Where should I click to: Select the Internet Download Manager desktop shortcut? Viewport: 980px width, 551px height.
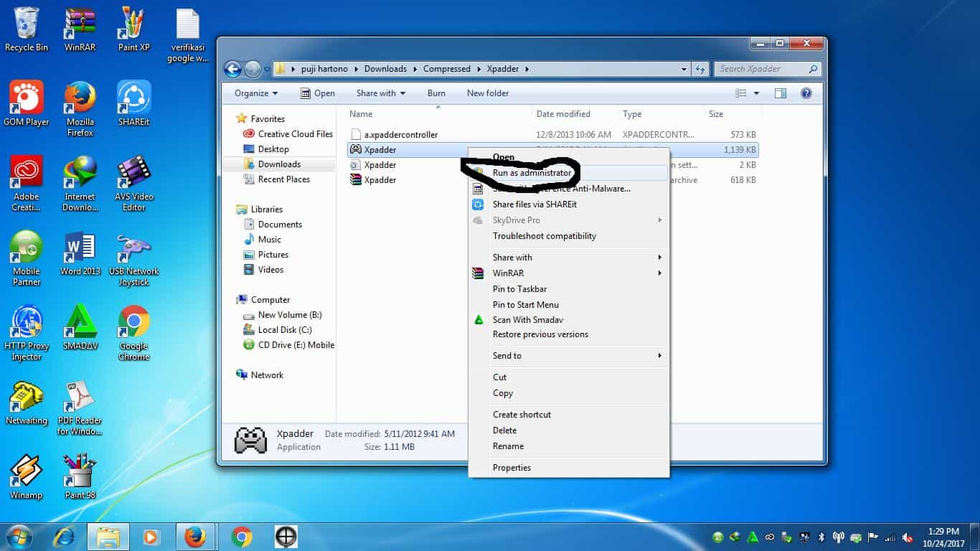coord(80,184)
